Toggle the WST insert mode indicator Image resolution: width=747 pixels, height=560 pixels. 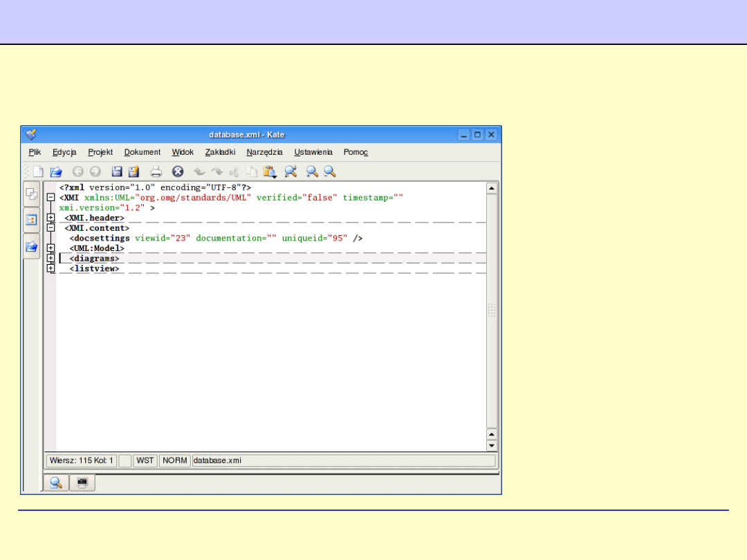pyautogui.click(x=145, y=460)
